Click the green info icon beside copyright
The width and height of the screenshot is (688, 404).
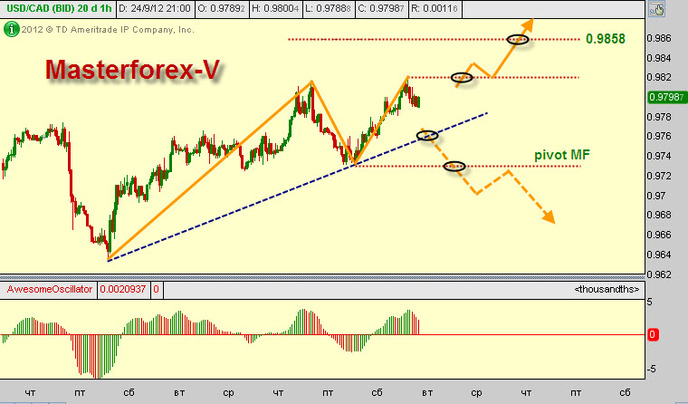(11, 30)
